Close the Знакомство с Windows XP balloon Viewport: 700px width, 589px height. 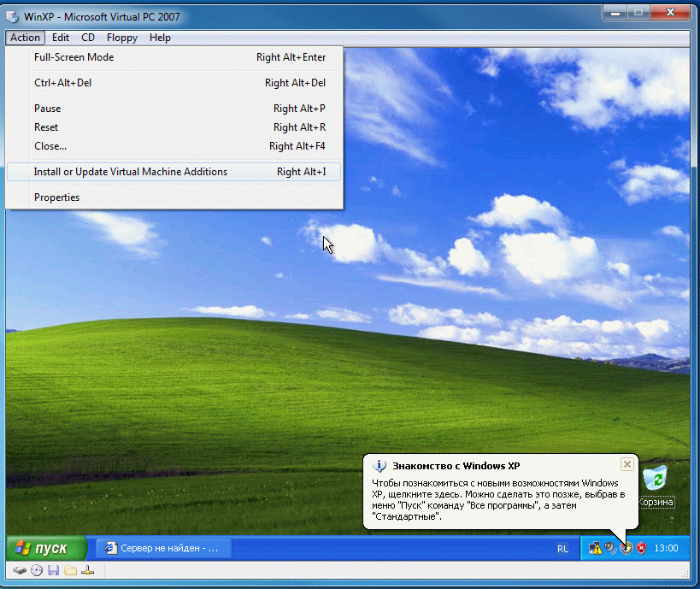point(626,464)
